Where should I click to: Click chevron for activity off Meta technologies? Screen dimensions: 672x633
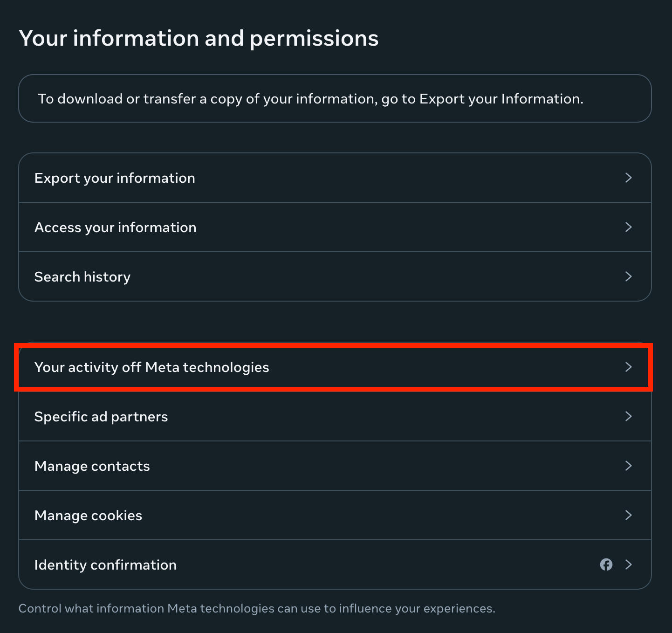pos(628,367)
